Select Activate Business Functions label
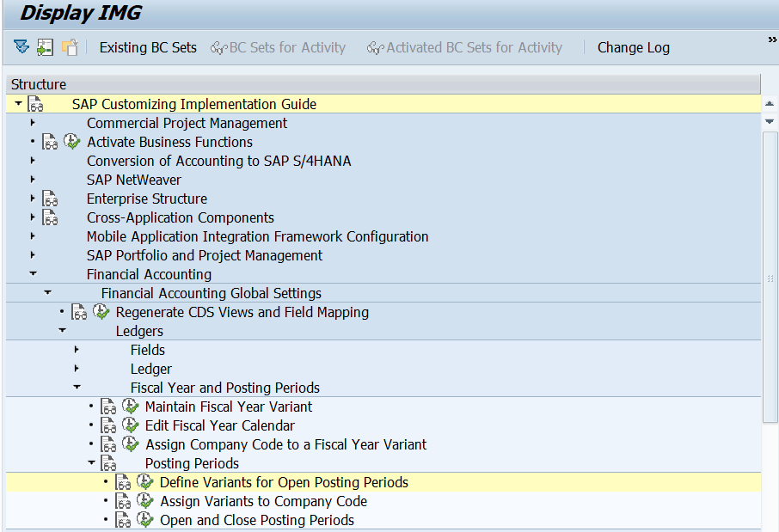 [x=170, y=142]
